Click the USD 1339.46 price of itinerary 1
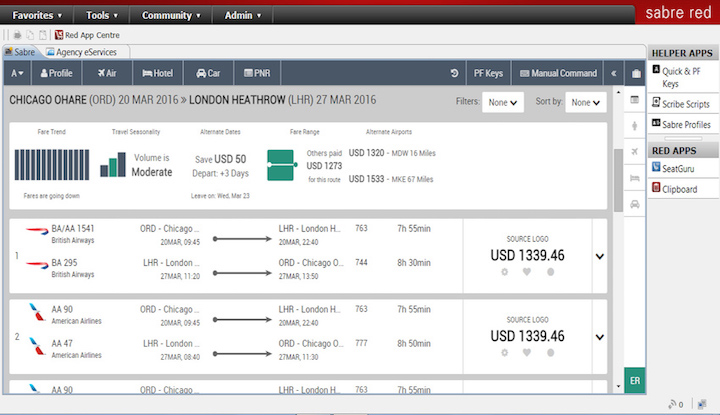Screen dimensions: 720x415 [x=527, y=255]
